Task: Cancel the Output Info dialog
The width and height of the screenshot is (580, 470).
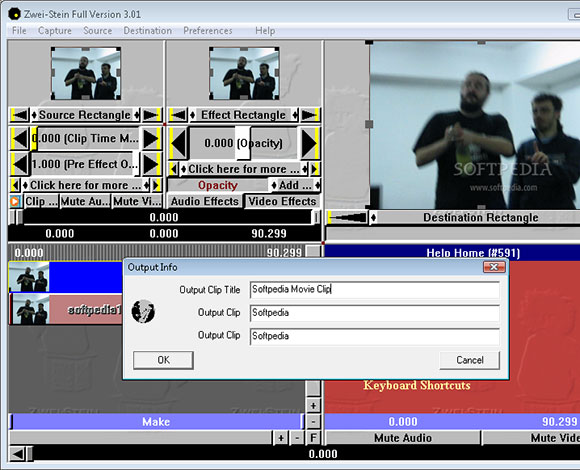Action: pyautogui.click(x=469, y=360)
